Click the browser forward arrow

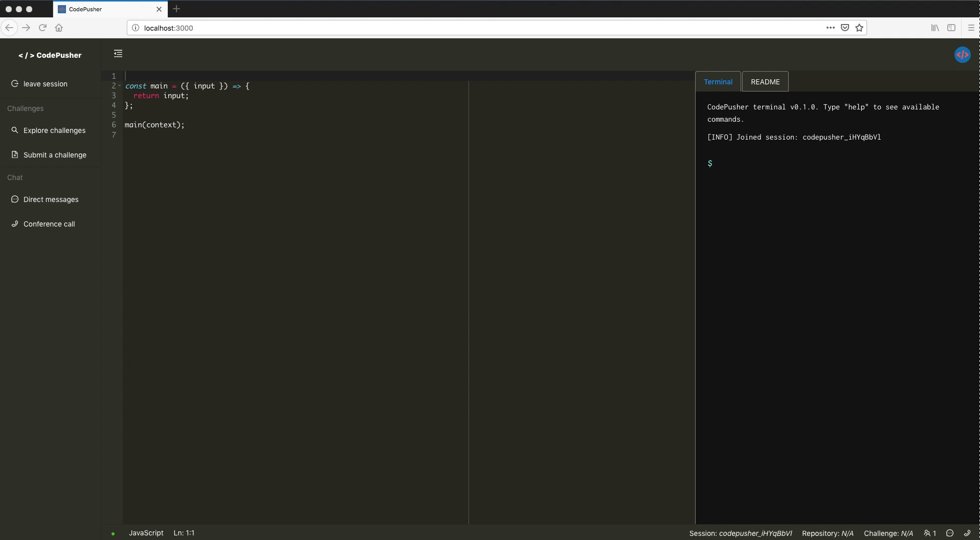(26, 28)
